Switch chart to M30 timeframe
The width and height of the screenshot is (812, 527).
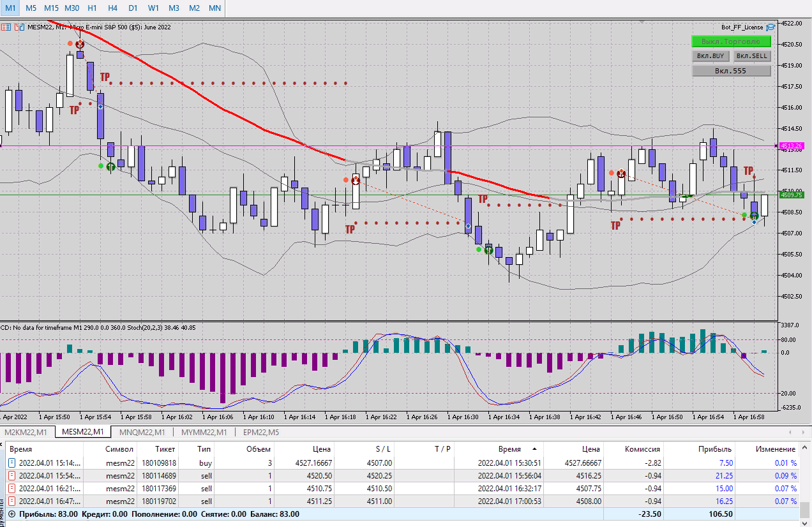pos(72,8)
